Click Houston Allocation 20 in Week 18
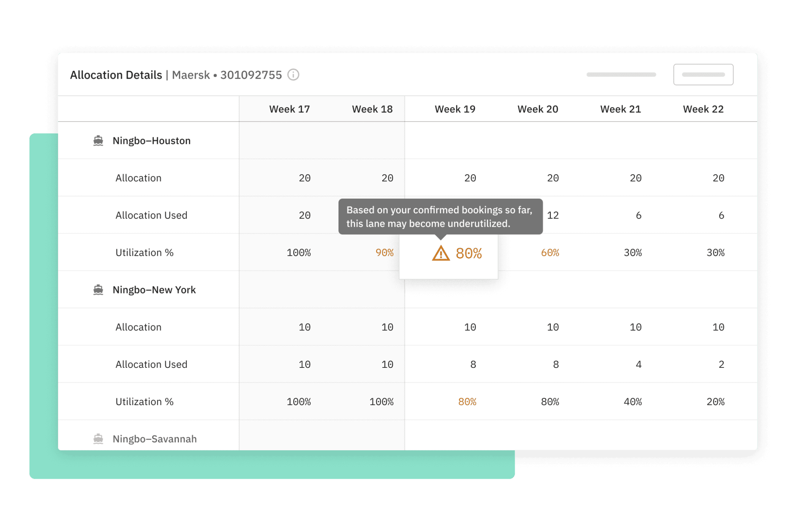This screenshot has height=532, width=786. click(x=387, y=178)
